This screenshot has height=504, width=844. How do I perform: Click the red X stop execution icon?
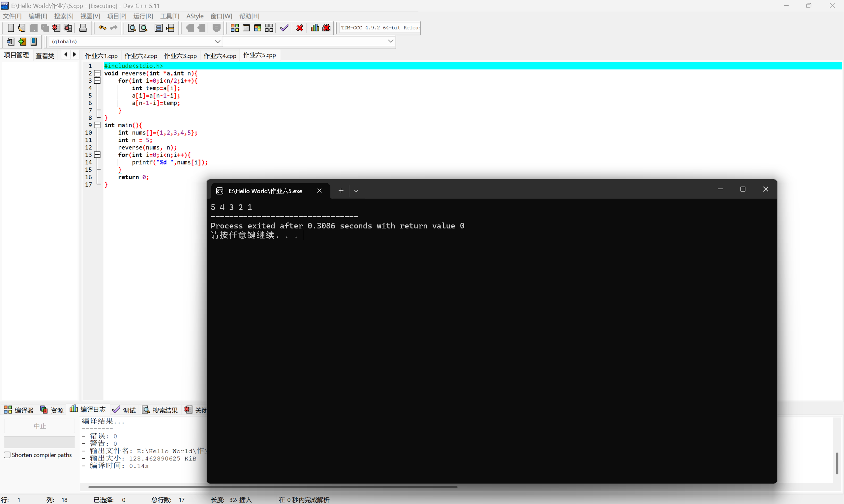pos(299,28)
